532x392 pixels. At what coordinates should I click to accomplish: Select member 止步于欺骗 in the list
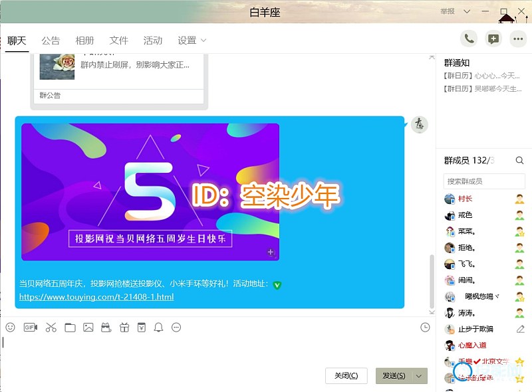point(485,329)
